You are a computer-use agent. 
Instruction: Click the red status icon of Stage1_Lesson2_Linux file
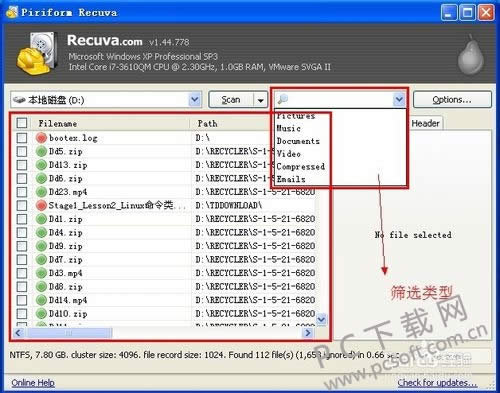(x=41, y=205)
